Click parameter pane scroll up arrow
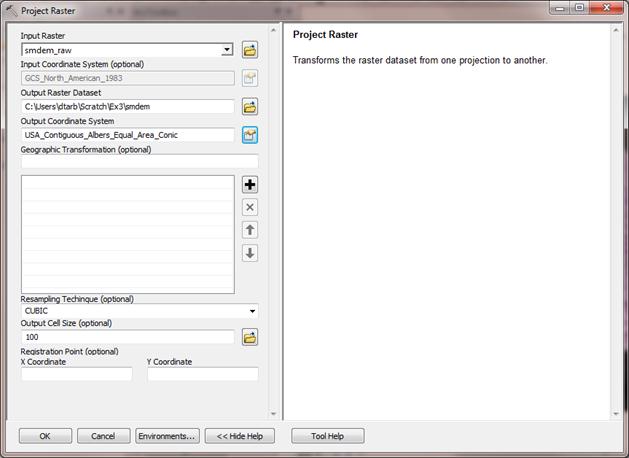Viewport: 629px width, 458px height. tap(273, 30)
